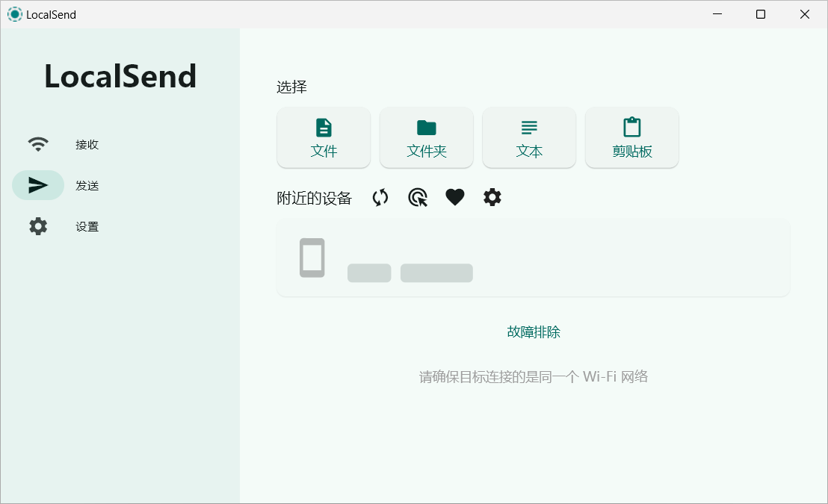This screenshot has width=828, height=504.
Task: Click the clipboard icon on the 剪贴板 card
Action: pyautogui.click(x=631, y=127)
